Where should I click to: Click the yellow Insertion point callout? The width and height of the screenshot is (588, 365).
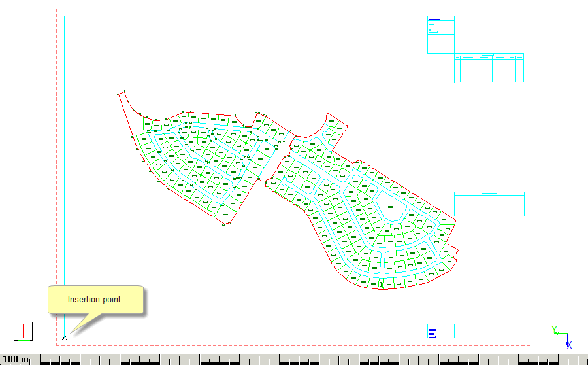95,300
